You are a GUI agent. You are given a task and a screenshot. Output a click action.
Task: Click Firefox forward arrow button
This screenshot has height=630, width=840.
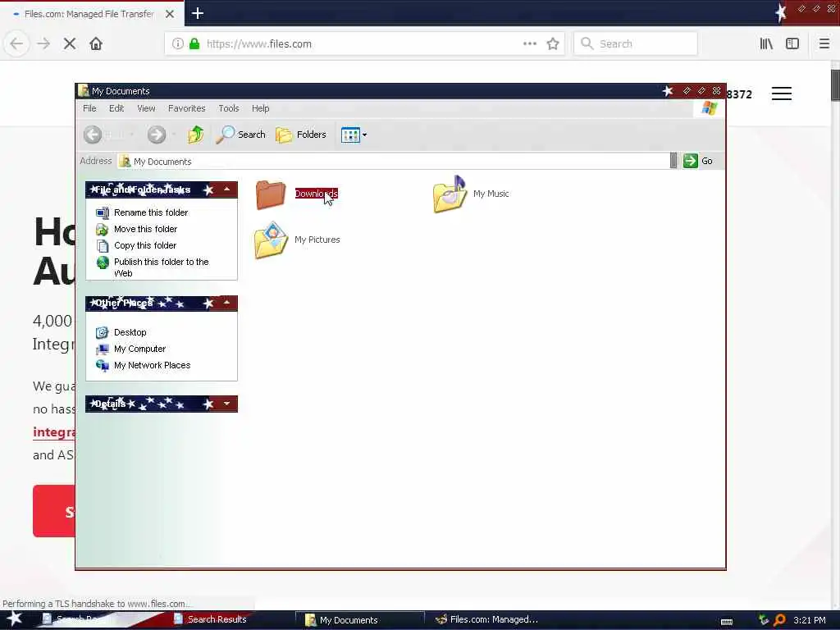point(43,44)
